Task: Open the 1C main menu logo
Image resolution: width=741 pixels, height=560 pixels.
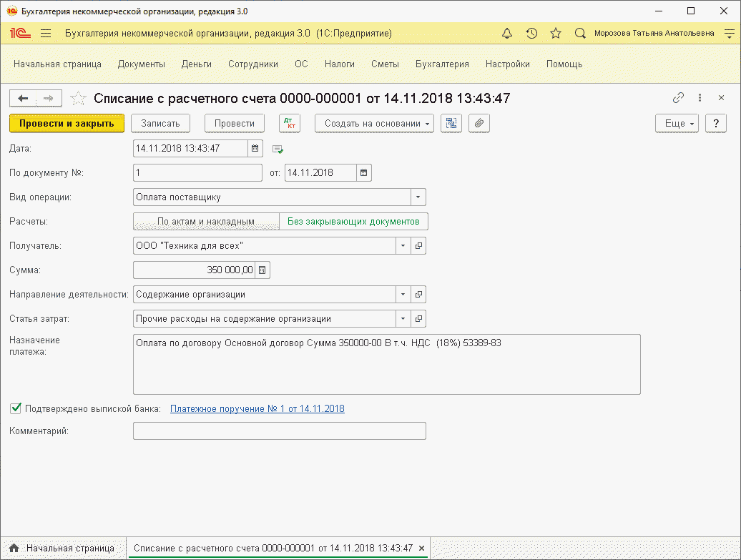Action: click(x=20, y=33)
